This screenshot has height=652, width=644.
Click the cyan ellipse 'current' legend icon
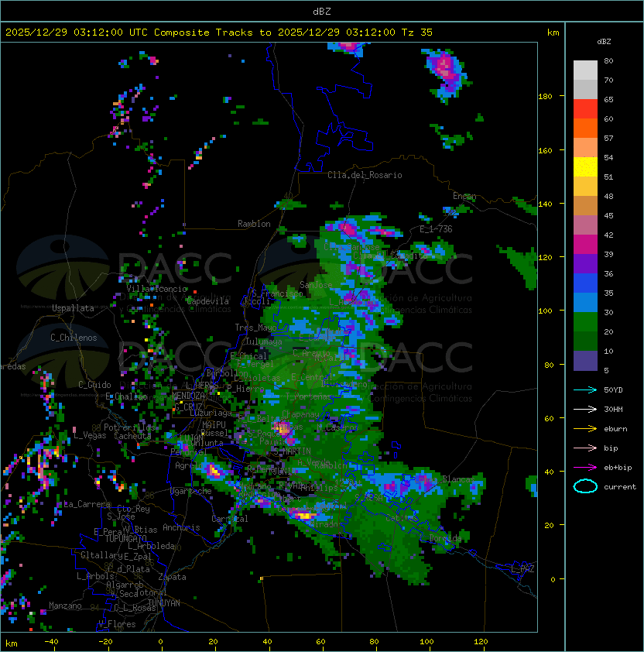pyautogui.click(x=585, y=486)
